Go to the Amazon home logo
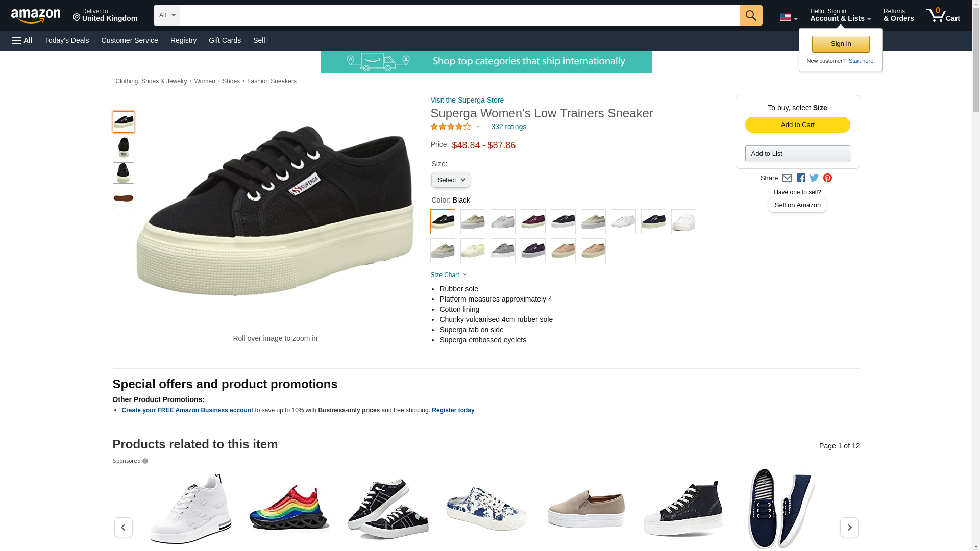The height and width of the screenshot is (551, 980). click(36, 16)
